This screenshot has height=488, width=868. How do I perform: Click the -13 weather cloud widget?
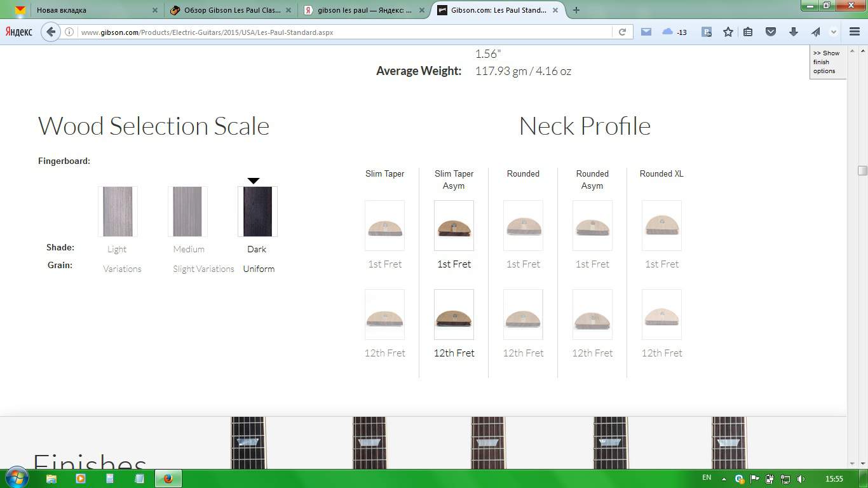674,32
